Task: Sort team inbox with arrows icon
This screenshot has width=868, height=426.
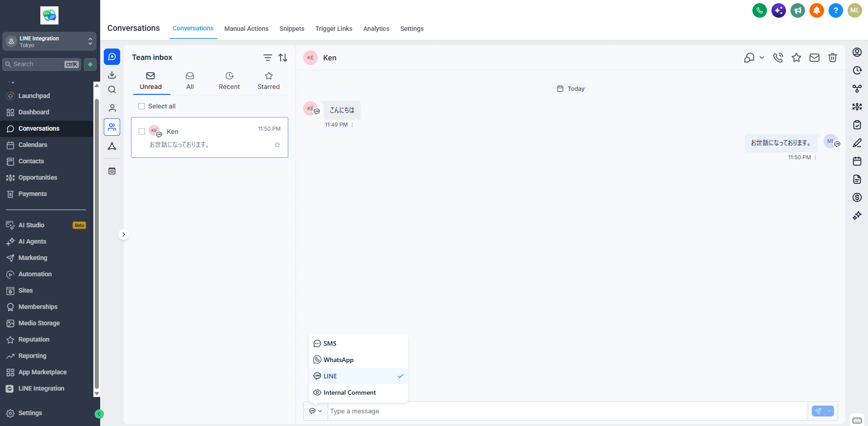Action: coord(283,58)
